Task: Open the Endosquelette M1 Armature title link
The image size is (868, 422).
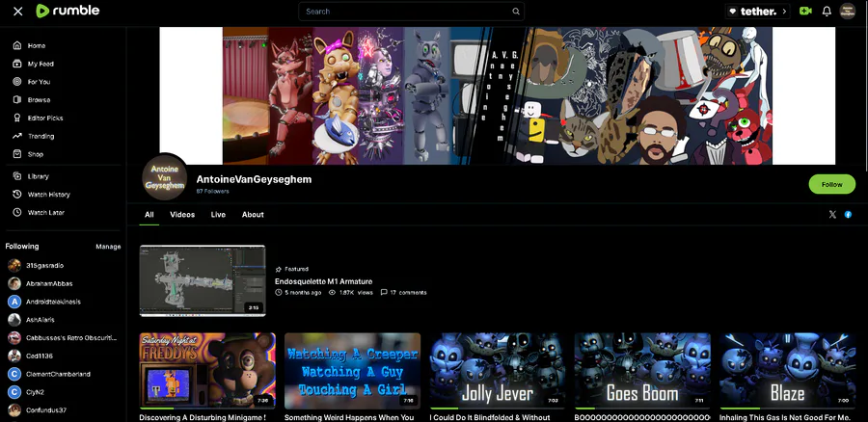Action: (323, 281)
